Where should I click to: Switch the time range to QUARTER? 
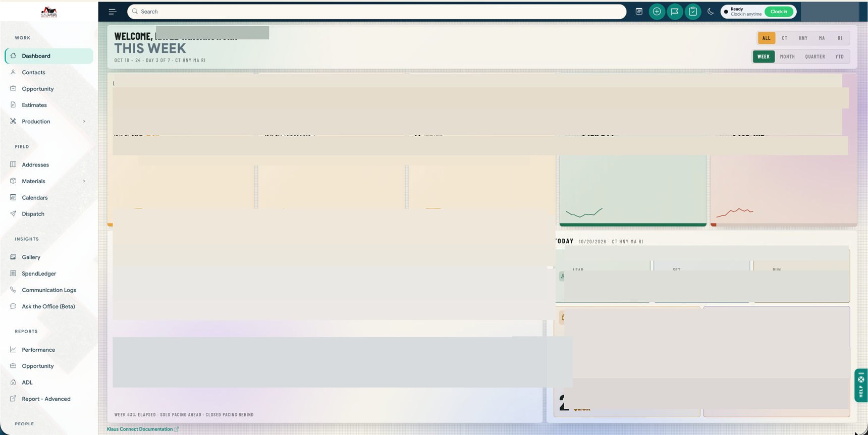(x=815, y=57)
